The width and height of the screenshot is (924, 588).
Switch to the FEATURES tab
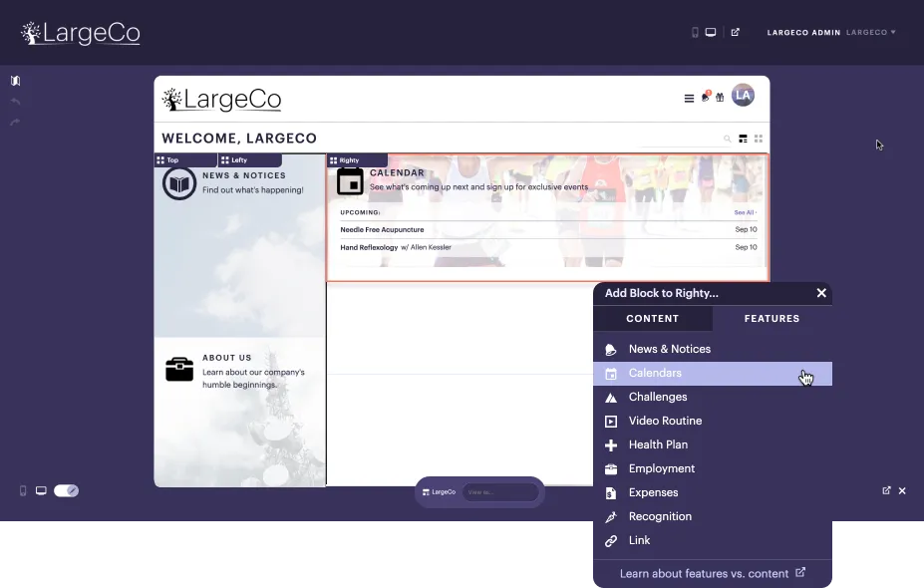(771, 319)
